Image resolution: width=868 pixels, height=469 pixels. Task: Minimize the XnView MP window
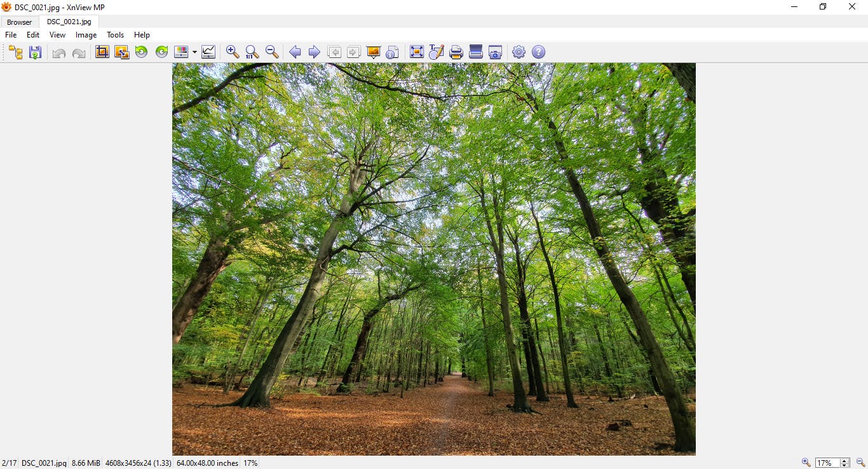pos(794,7)
